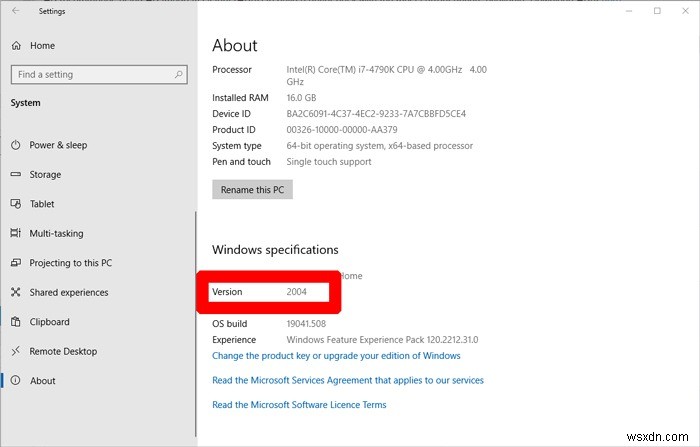Click the search magnifier icon
Image resolution: width=700 pixels, height=447 pixels.
pos(179,74)
